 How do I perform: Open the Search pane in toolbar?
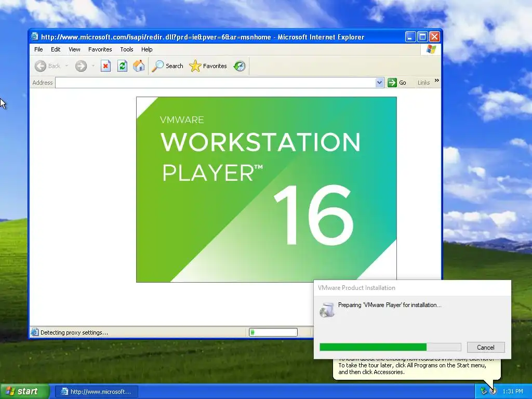point(167,66)
